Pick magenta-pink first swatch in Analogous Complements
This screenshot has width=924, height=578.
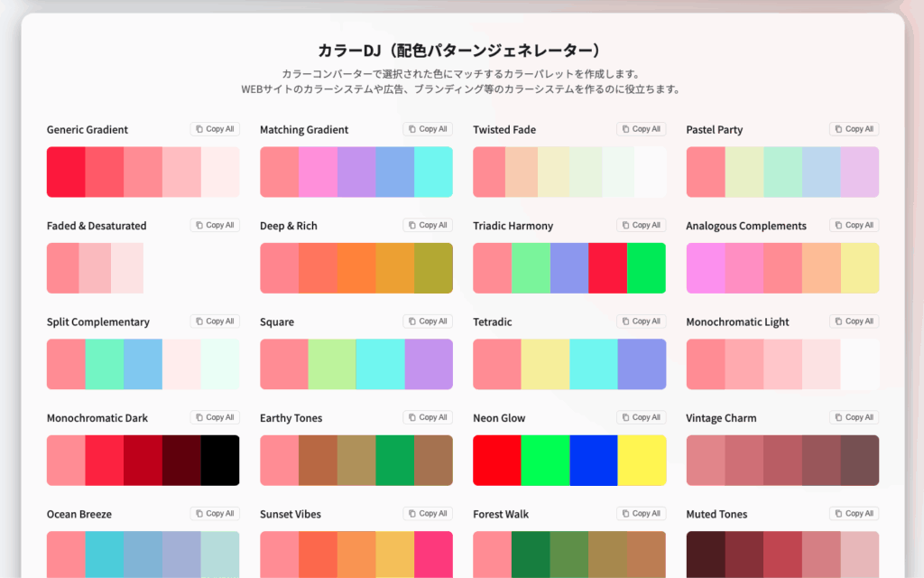706,267
